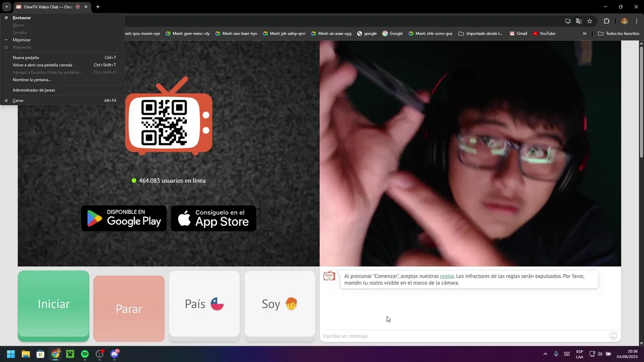Expand the hidden bookmarks chevron

click(x=585, y=34)
